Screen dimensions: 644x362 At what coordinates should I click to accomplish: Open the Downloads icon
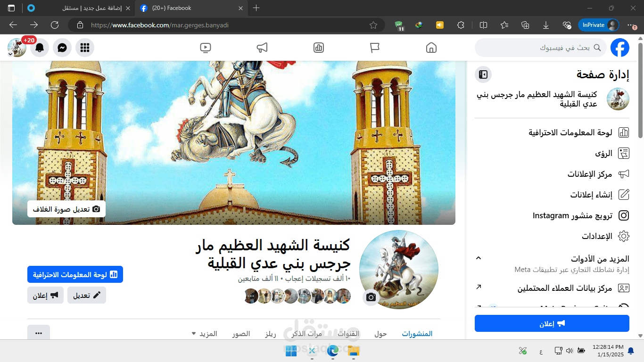coord(546,25)
